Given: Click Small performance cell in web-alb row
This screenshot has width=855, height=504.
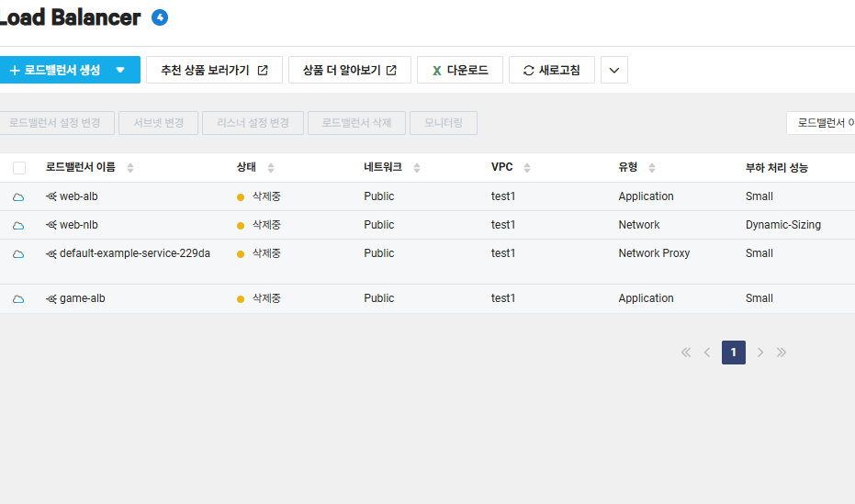Looking at the screenshot, I should point(759,196).
